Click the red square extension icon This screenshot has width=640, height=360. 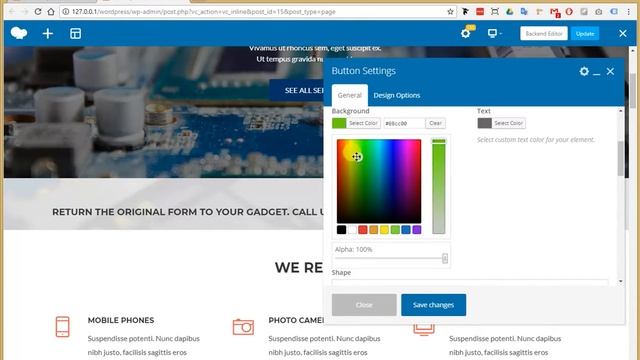(x=480, y=11)
